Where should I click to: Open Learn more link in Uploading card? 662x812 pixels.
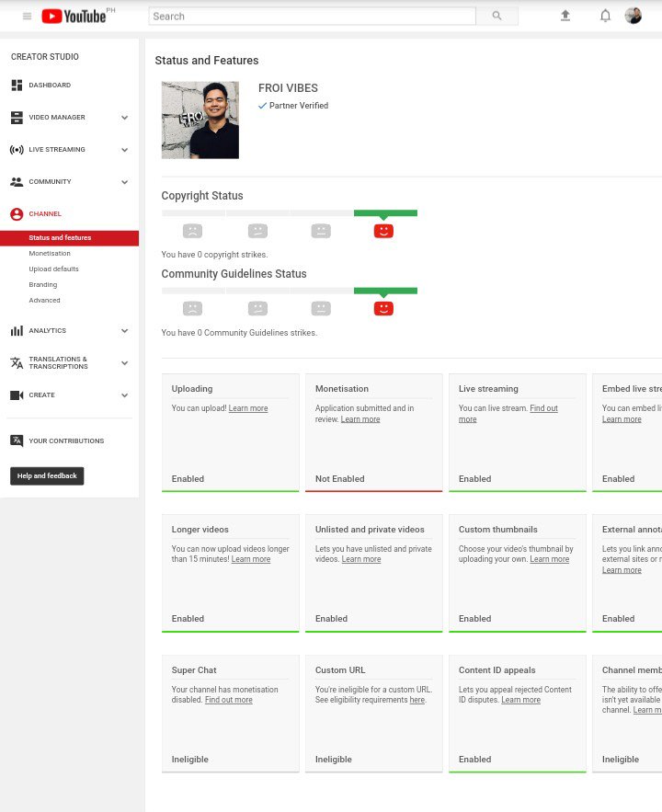(248, 408)
